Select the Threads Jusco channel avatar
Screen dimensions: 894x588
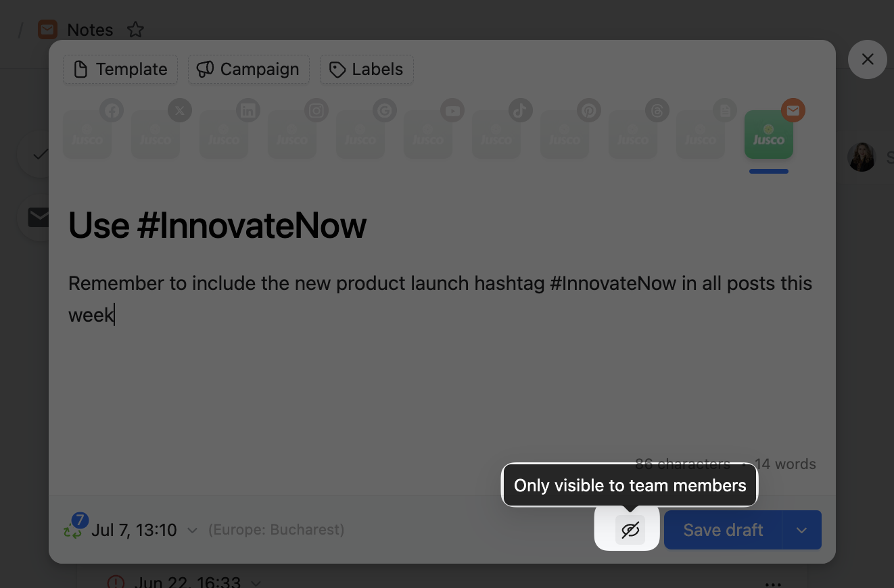[633, 134]
